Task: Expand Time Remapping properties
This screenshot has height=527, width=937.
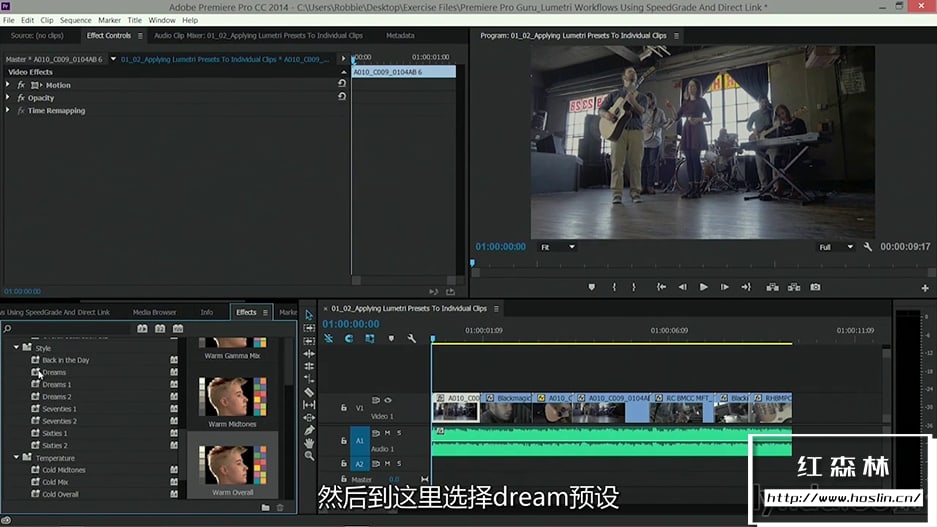Action: point(8,110)
